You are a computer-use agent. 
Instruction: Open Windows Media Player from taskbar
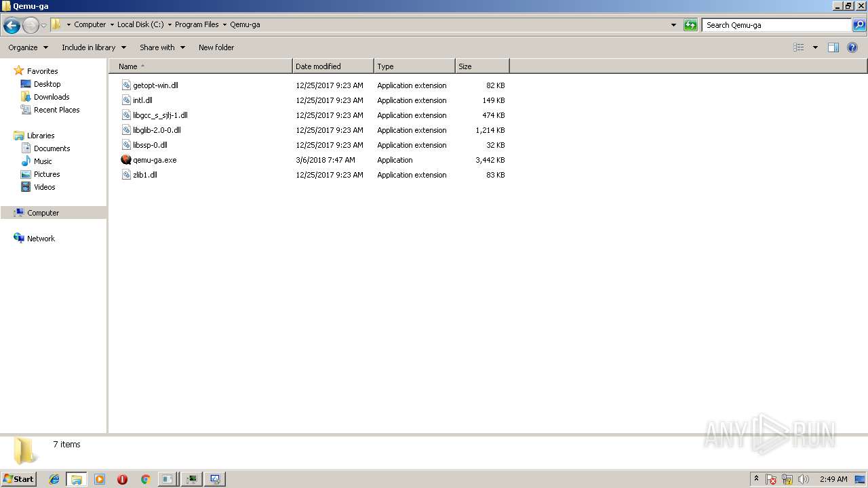(x=100, y=479)
